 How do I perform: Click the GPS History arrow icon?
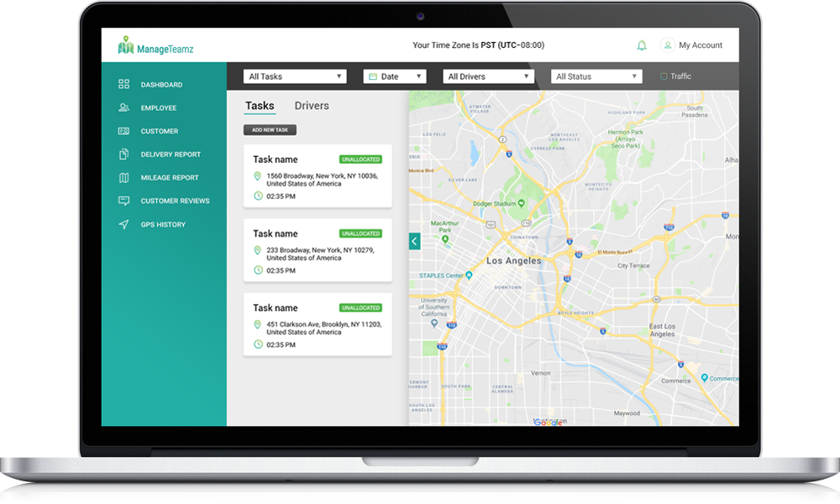tap(124, 224)
